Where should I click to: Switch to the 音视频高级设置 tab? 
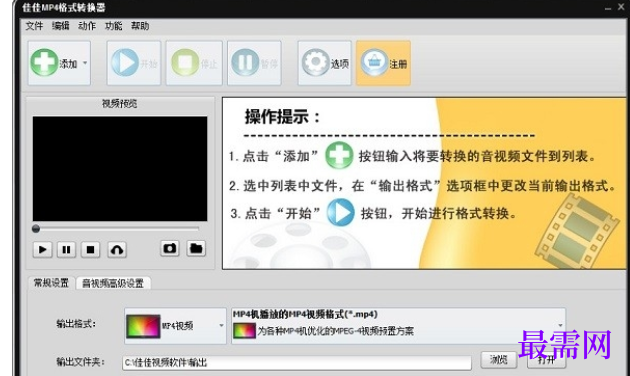pyautogui.click(x=113, y=283)
